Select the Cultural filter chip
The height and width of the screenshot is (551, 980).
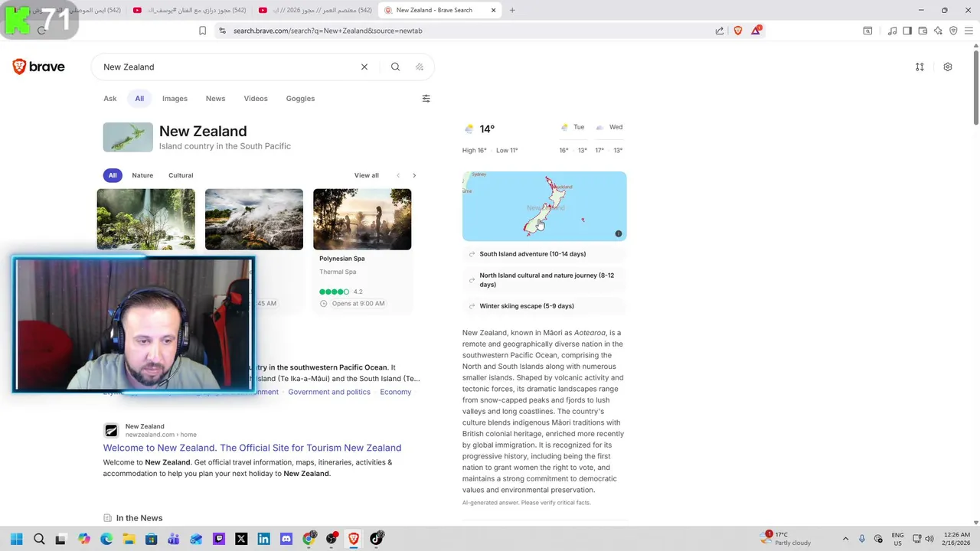tap(181, 175)
